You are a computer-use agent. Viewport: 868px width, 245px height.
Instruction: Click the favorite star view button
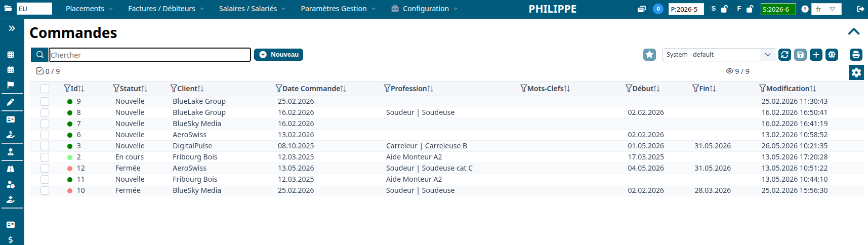pyautogui.click(x=650, y=55)
